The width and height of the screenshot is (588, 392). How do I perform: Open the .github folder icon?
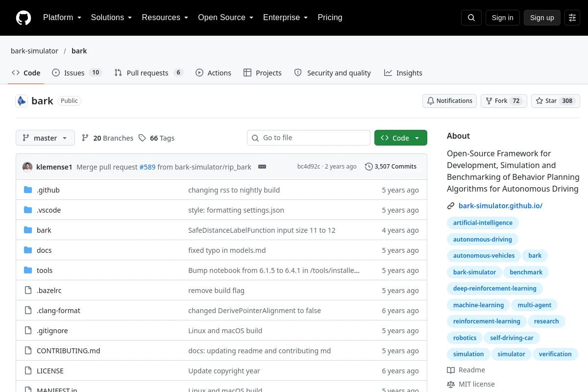[28, 190]
